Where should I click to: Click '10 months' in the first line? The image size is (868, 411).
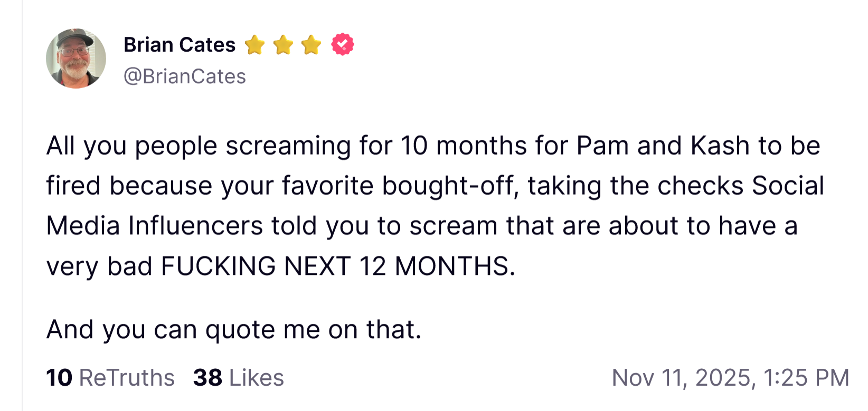coord(464,146)
